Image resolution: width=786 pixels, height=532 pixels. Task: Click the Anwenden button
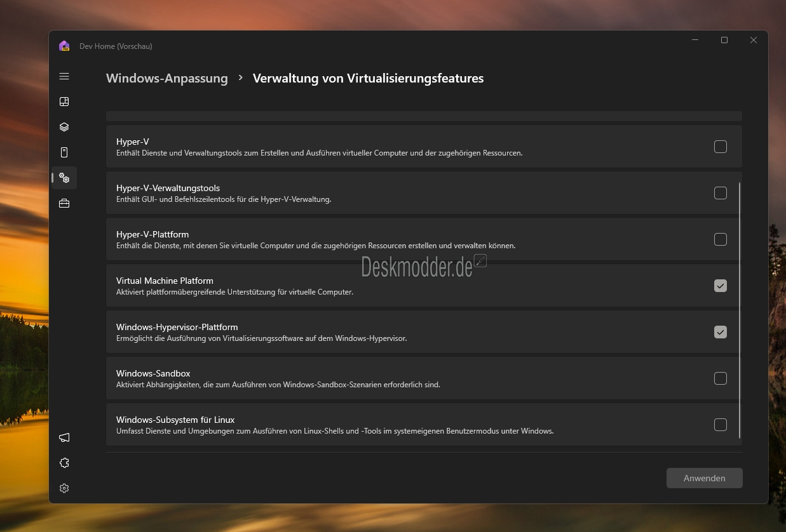(x=704, y=478)
